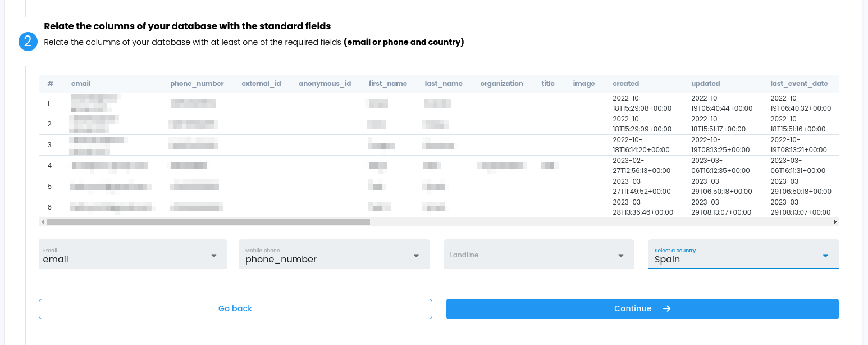Click the table's right scroll arrow
The width and height of the screenshot is (868, 345).
pos(835,222)
